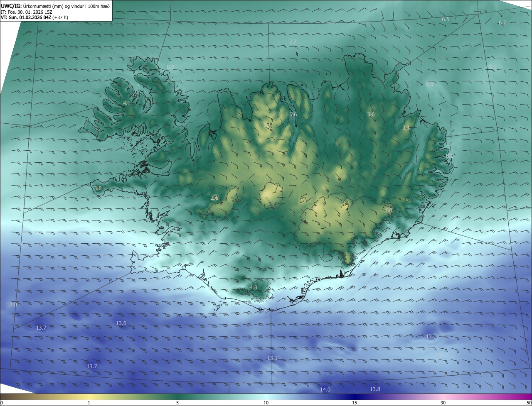The width and height of the screenshot is (532, 406).
Task: Select the 3.6 value label
Action: (371, 114)
